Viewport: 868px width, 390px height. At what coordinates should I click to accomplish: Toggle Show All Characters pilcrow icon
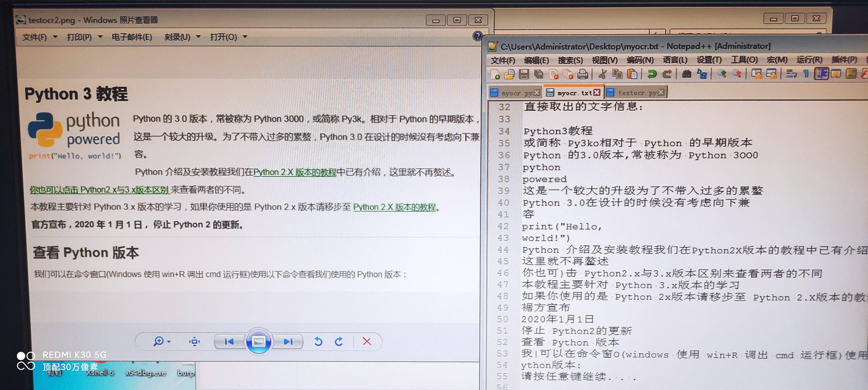click(x=806, y=73)
